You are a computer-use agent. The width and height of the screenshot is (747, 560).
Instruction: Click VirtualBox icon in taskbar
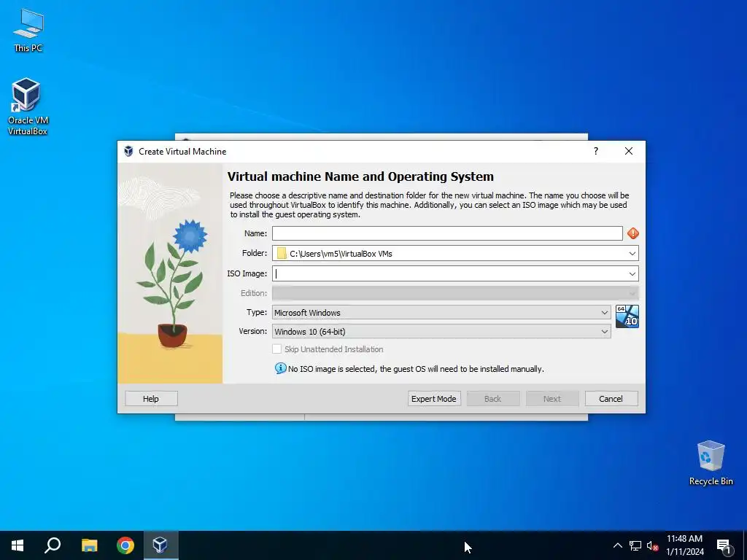(x=160, y=545)
